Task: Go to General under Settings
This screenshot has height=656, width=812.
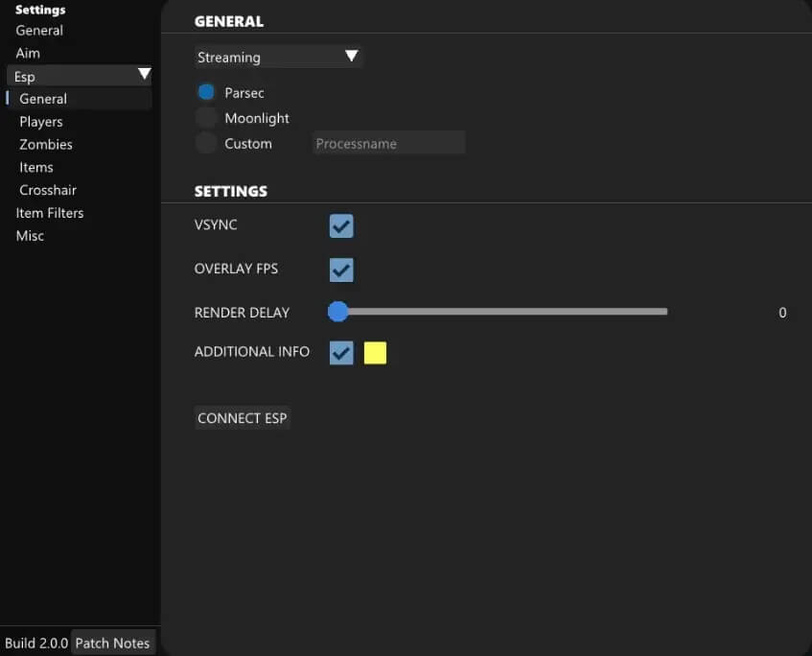Action: [39, 31]
